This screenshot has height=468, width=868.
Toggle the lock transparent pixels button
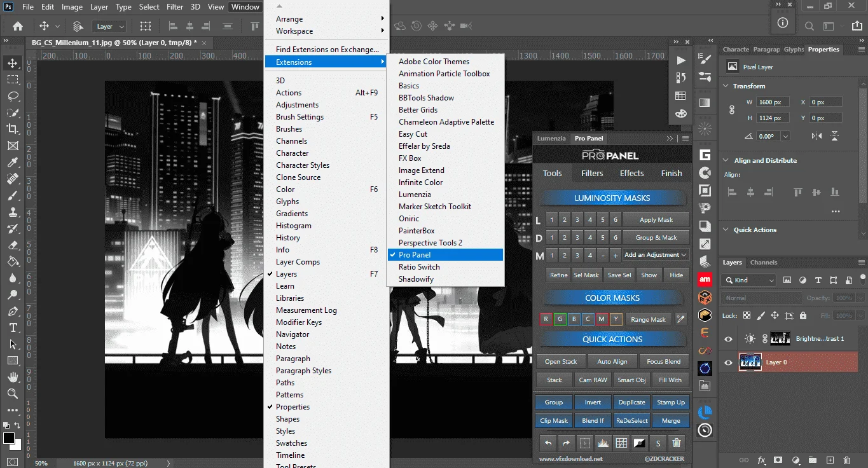[747, 315]
